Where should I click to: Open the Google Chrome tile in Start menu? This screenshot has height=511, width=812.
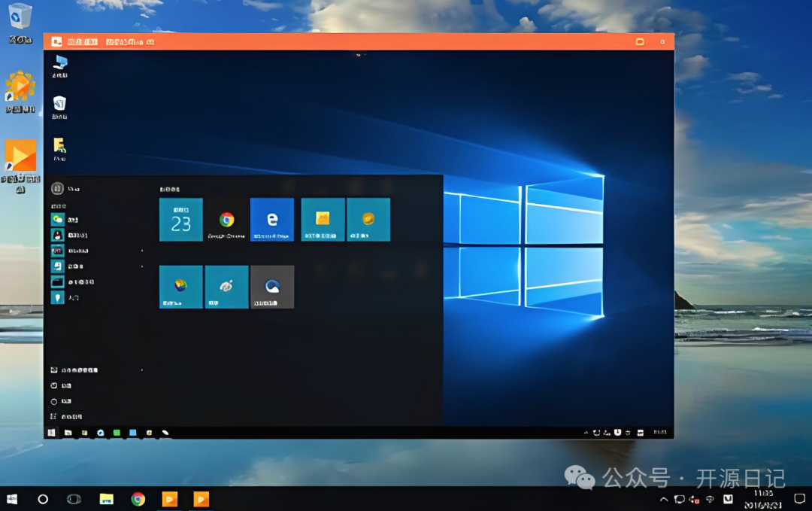coord(226,220)
